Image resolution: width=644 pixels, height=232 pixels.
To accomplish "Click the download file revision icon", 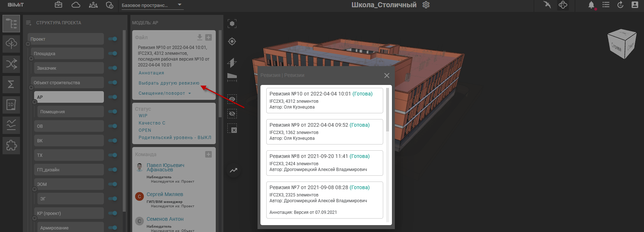I will pos(199,37).
